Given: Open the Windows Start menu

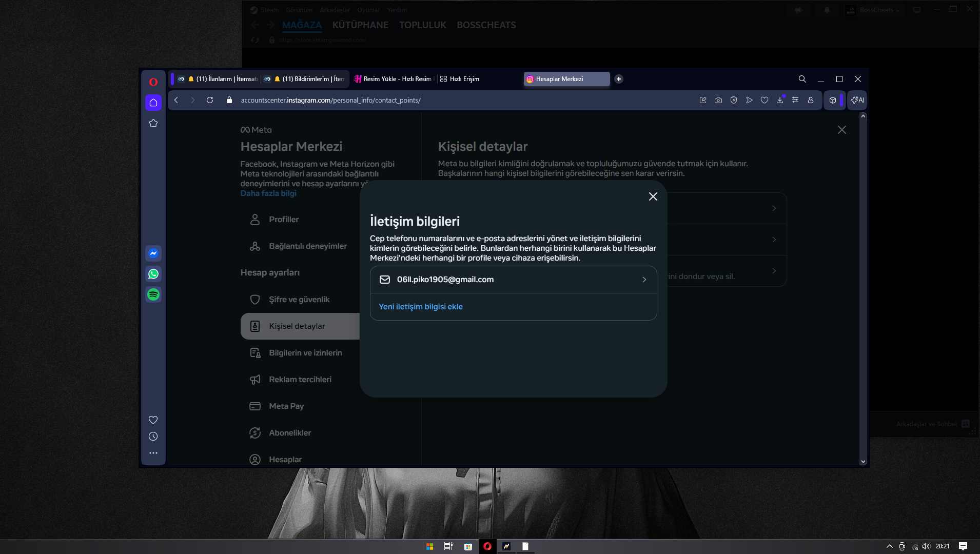Looking at the screenshot, I should click(430, 546).
